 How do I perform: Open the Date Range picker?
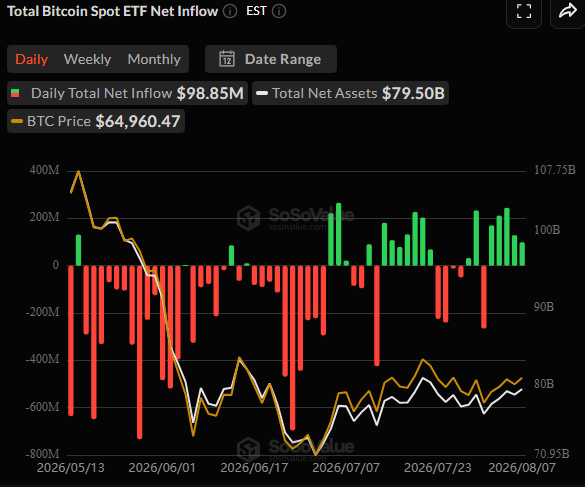[271, 59]
